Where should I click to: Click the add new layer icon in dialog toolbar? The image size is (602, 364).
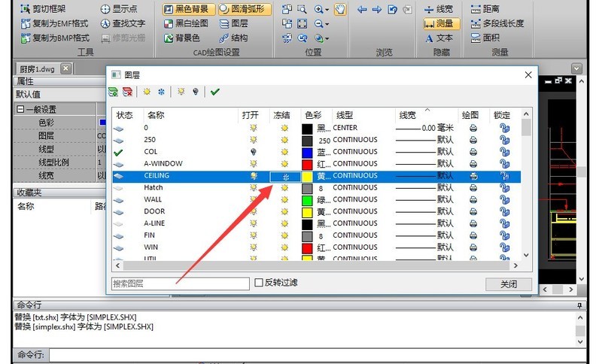tap(114, 92)
